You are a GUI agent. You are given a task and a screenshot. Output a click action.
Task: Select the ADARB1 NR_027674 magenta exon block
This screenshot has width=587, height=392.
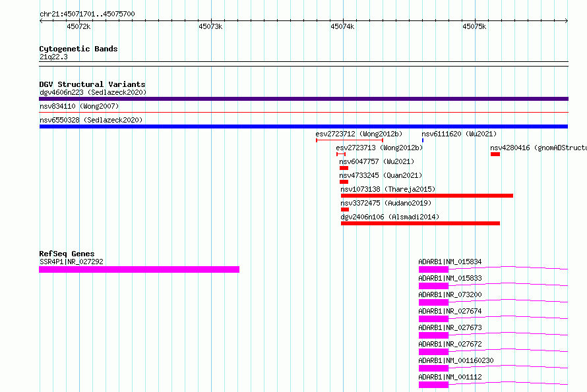[x=433, y=319]
